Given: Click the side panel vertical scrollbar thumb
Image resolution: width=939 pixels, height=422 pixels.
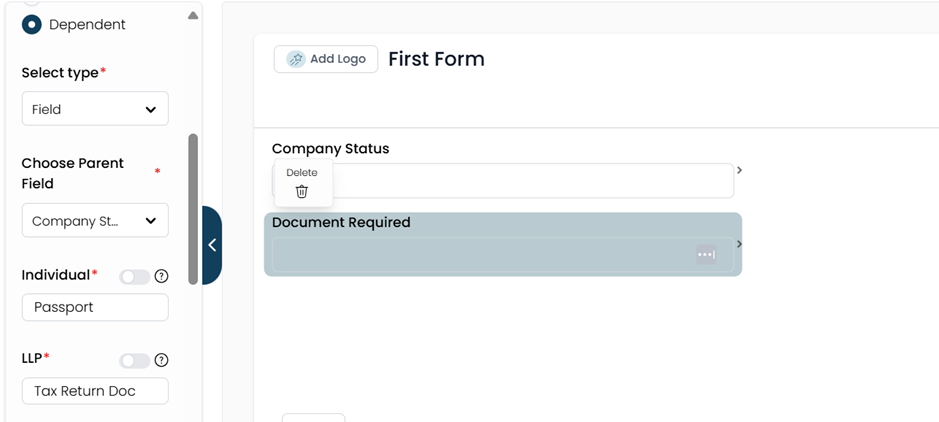Looking at the screenshot, I should tap(193, 209).
